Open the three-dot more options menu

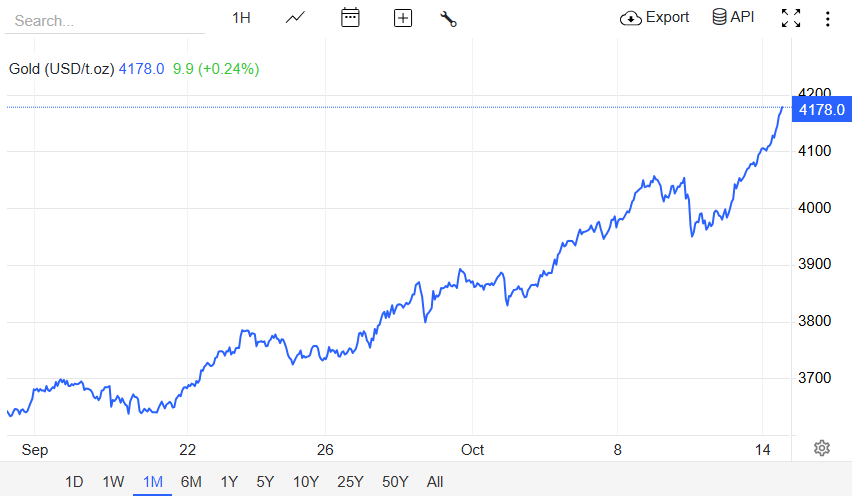[x=827, y=18]
